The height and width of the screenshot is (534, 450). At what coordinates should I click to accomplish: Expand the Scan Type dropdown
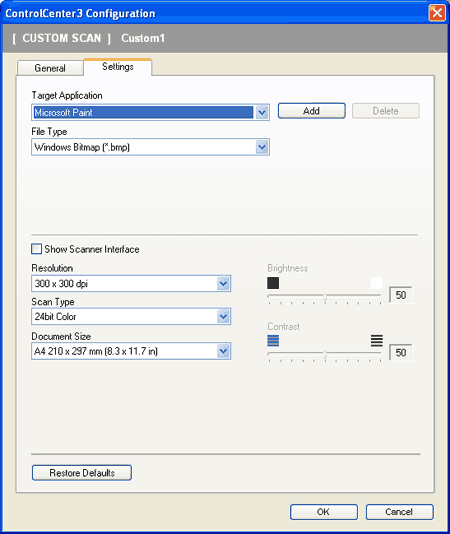(223, 317)
